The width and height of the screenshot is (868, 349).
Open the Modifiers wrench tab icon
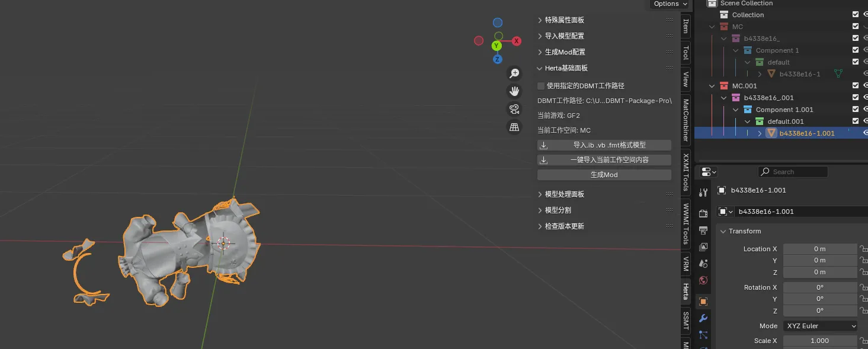coord(703,318)
